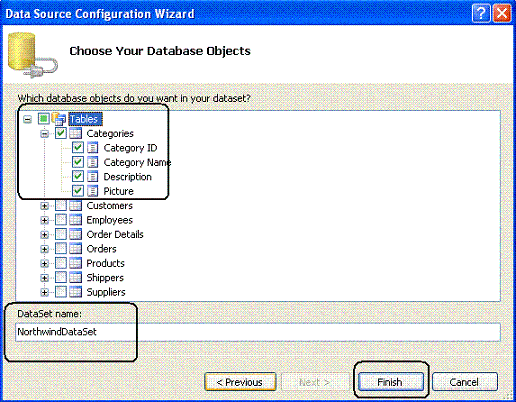Check the Orders table checkbox
This screenshot has width=516, height=402.
[x=61, y=249]
